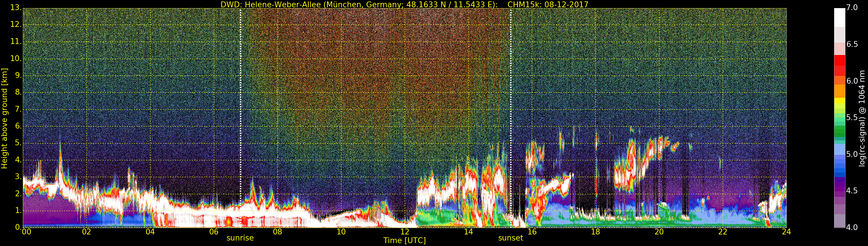Click the colorbar value "5.0"
868x246 pixels.
pos(852,154)
